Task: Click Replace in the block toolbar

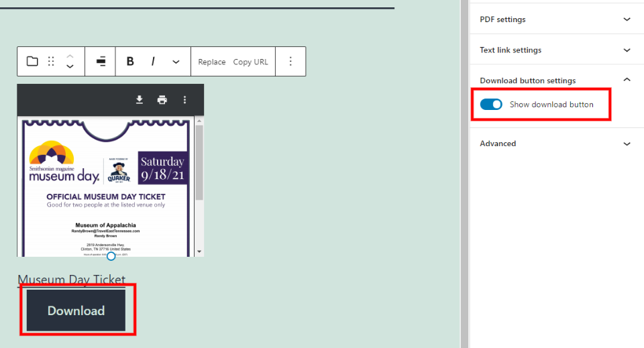Action: [x=212, y=62]
